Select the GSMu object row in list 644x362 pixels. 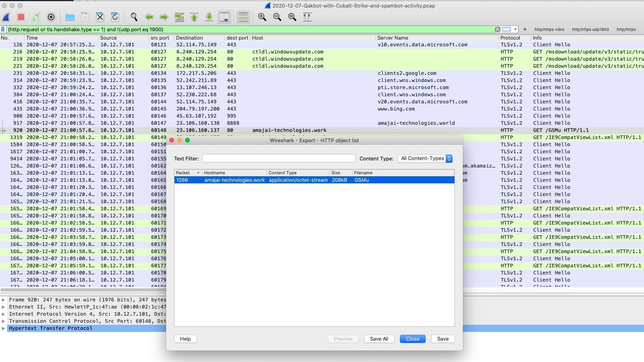coord(314,180)
